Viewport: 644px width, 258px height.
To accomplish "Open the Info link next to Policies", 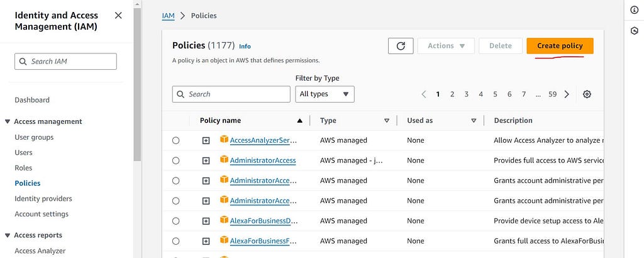I will [x=245, y=47].
